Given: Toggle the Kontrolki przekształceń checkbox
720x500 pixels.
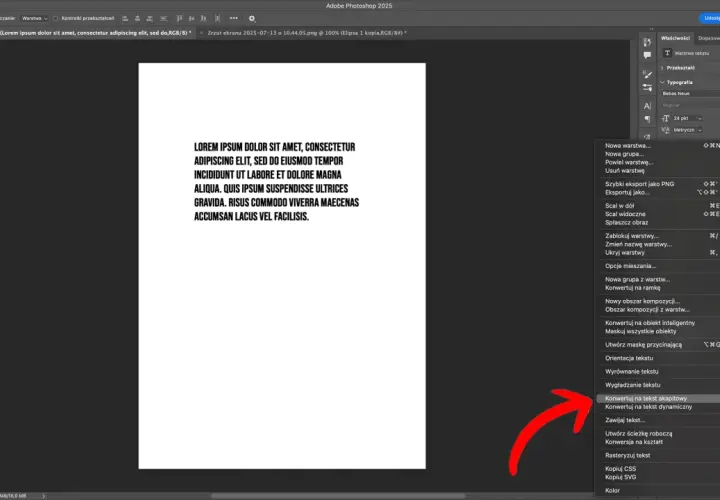Looking at the screenshot, I should coord(56,18).
